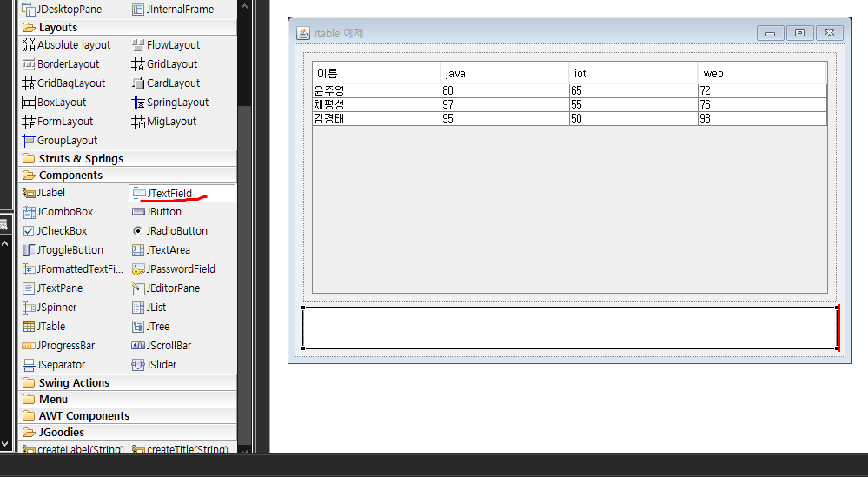Select CardLayout palette entry
The image size is (868, 477).
click(x=165, y=83)
